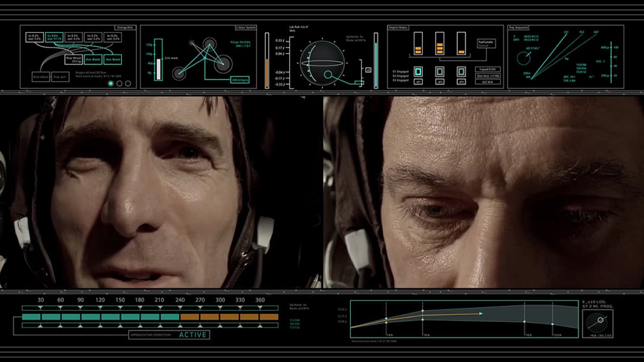Click the x5 multiplier box
Viewport: 644px width, 362px height.
[x=368, y=70]
